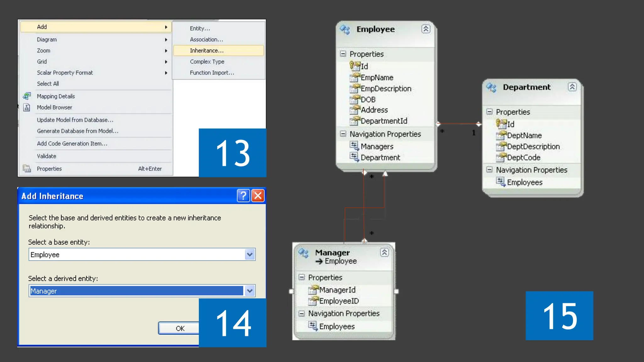
Task: Close the Add Inheritance dialog
Action: [x=258, y=196]
